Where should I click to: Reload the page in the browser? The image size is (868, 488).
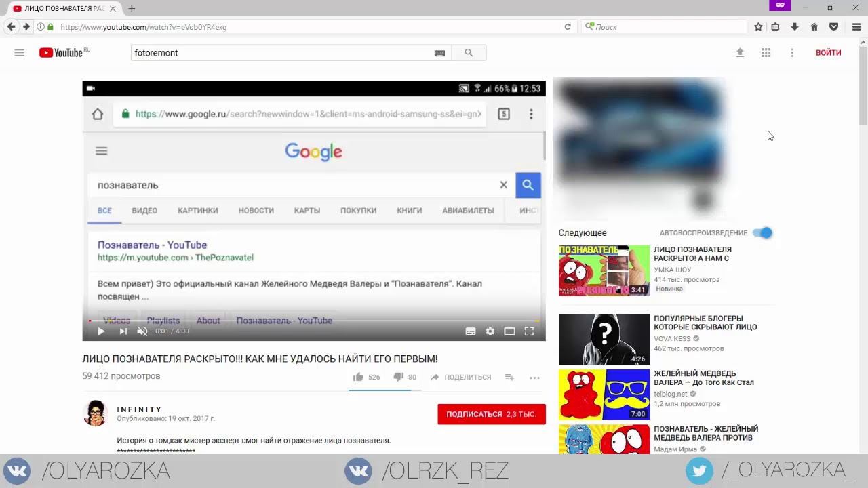click(x=568, y=27)
